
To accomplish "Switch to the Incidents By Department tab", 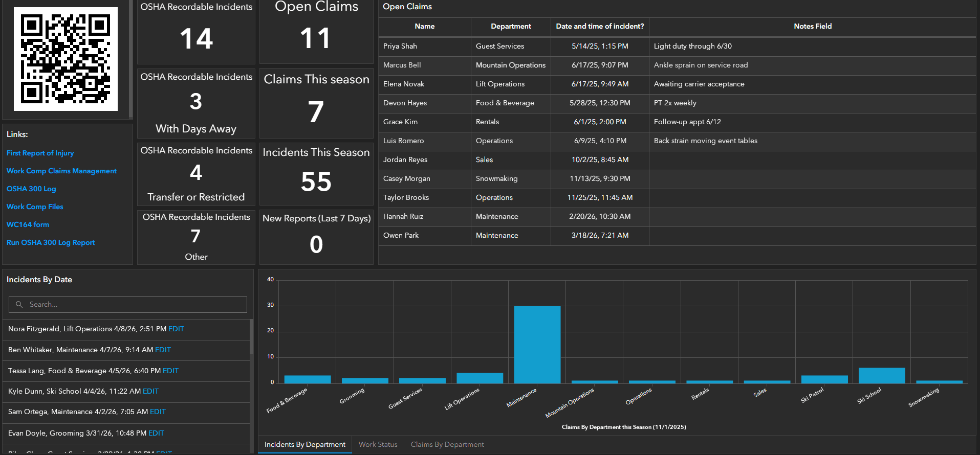I will [304, 444].
